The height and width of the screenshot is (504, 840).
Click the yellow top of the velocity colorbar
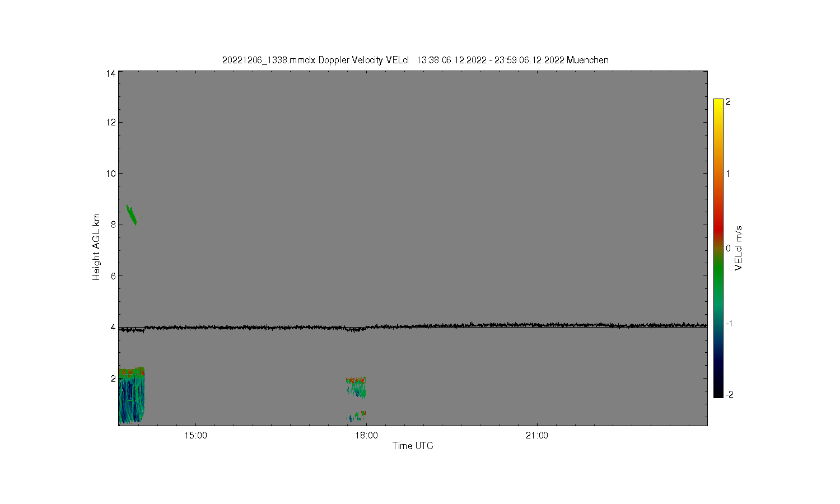tap(718, 105)
